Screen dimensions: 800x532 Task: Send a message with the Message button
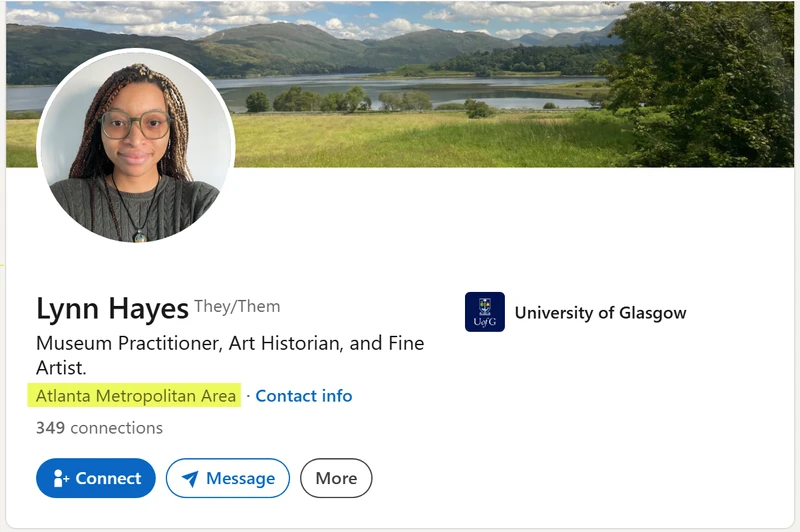(x=228, y=478)
